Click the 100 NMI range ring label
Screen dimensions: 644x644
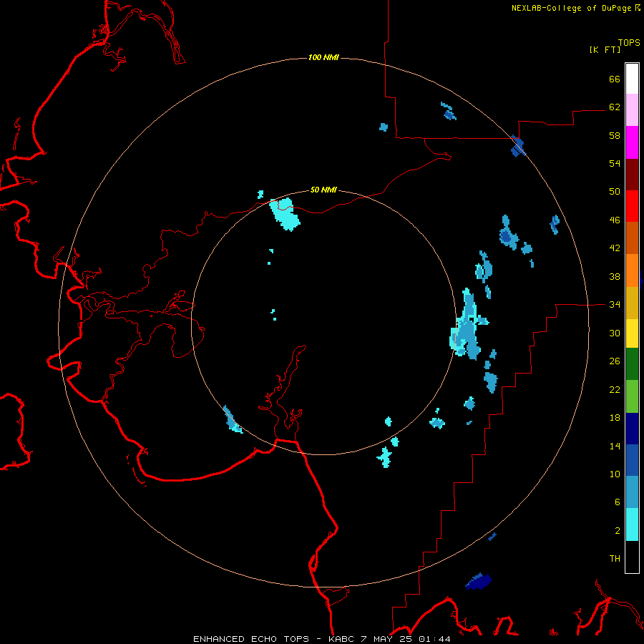click(x=323, y=57)
